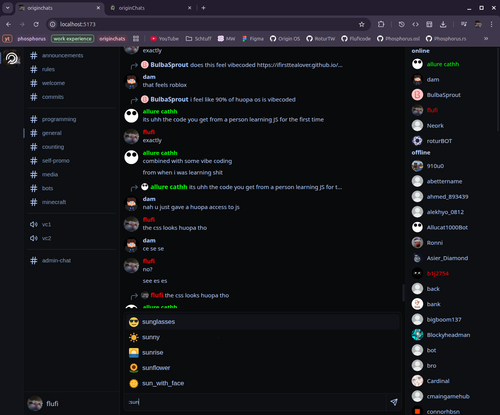This screenshot has height=415, width=500.
Task: Click the browser back arrow
Action: [8, 24]
